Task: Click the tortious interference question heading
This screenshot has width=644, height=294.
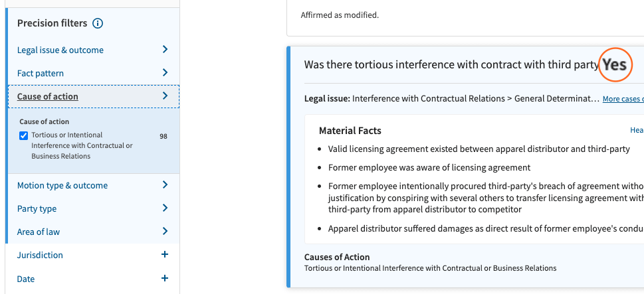Action: pyautogui.click(x=451, y=64)
